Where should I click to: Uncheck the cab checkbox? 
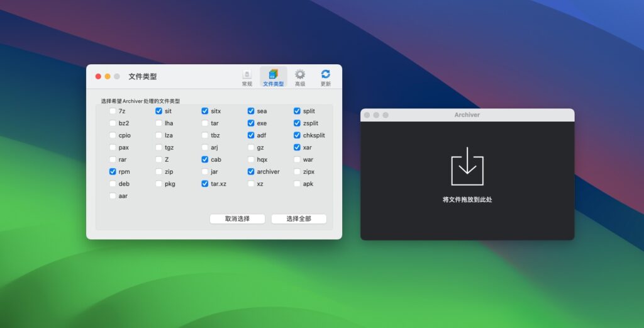(204, 159)
